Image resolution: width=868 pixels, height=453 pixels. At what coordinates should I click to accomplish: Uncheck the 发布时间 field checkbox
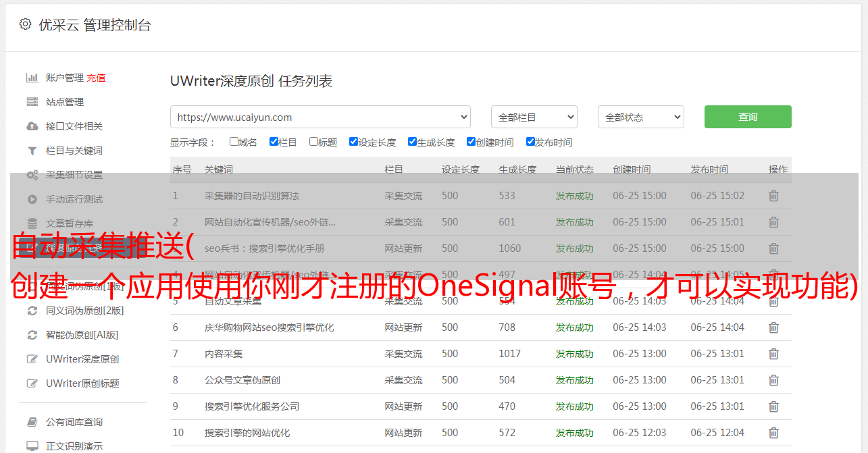(x=530, y=142)
